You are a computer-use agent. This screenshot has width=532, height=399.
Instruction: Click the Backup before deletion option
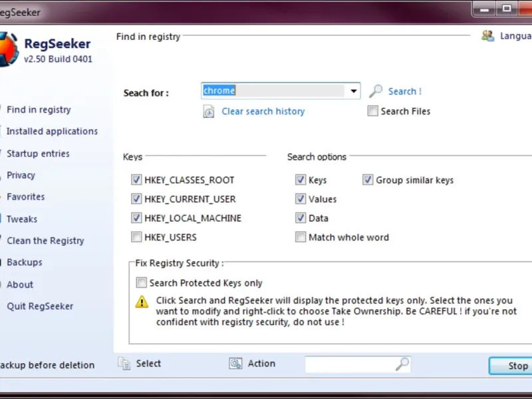[47, 365]
